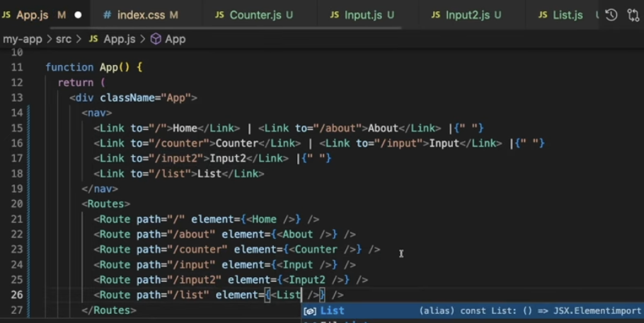Select the App symbol breadcrumb
Image resolution: width=644 pixels, height=323 pixels.
coord(176,39)
